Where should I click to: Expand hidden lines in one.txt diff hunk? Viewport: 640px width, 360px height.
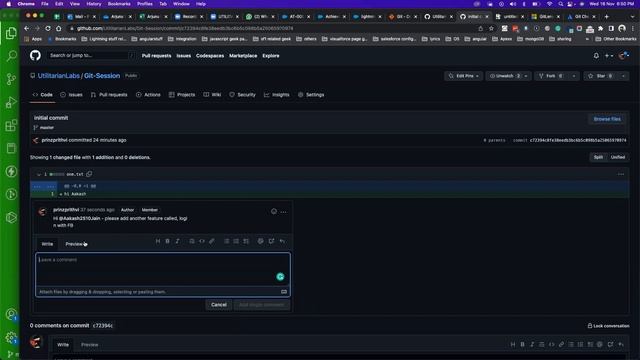[43, 186]
